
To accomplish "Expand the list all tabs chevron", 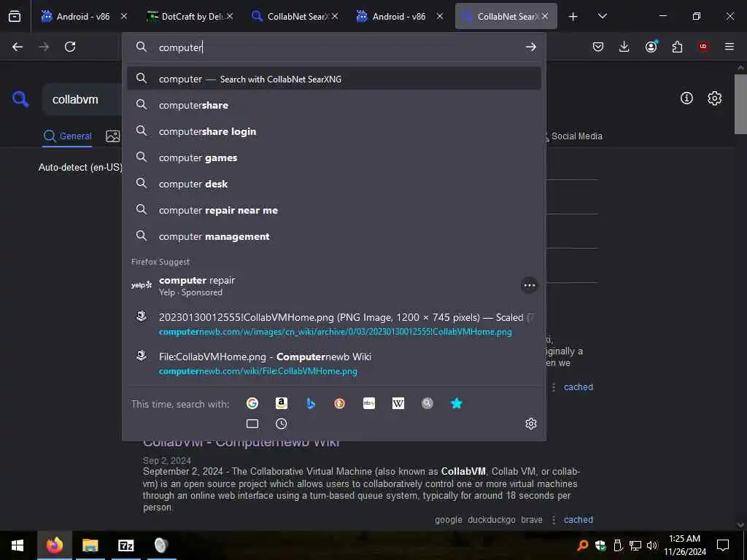I will (602, 16).
